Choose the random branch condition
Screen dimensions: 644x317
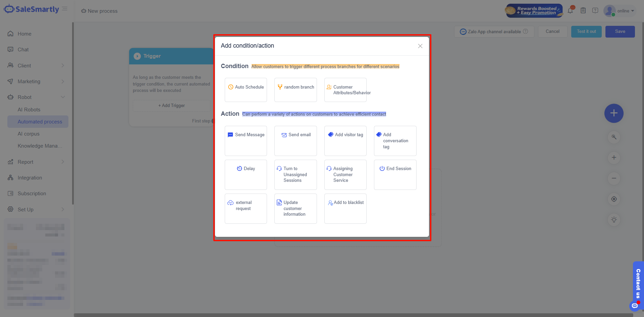[x=296, y=90]
